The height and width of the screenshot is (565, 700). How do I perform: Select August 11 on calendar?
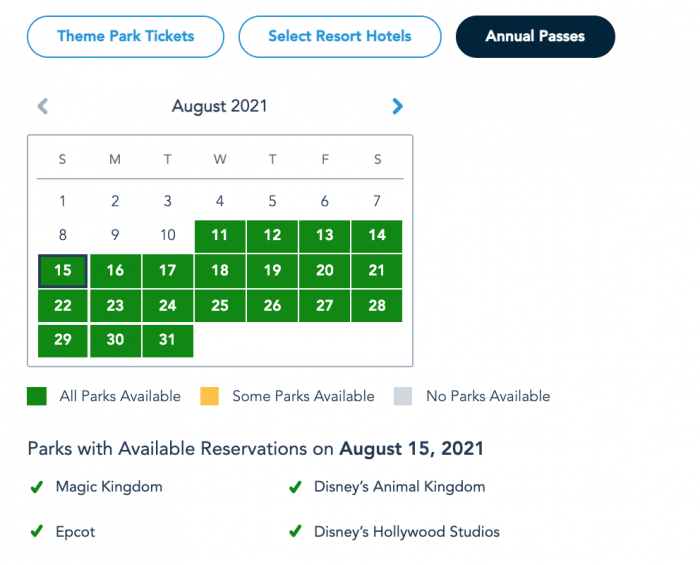220,236
